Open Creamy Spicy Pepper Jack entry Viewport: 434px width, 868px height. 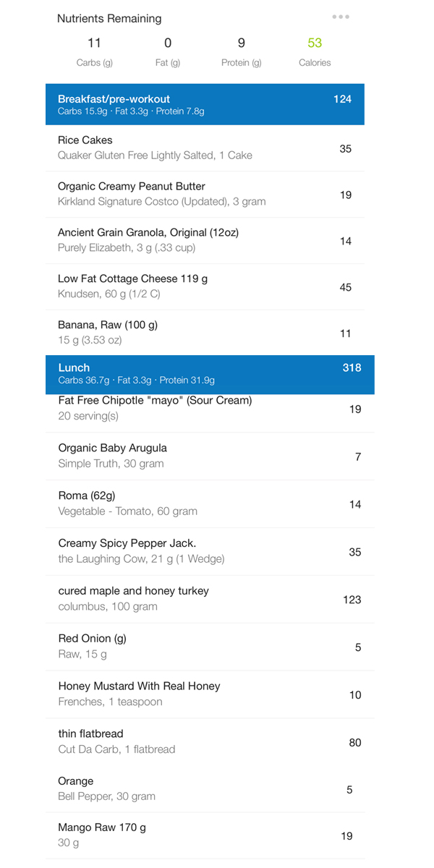210,551
